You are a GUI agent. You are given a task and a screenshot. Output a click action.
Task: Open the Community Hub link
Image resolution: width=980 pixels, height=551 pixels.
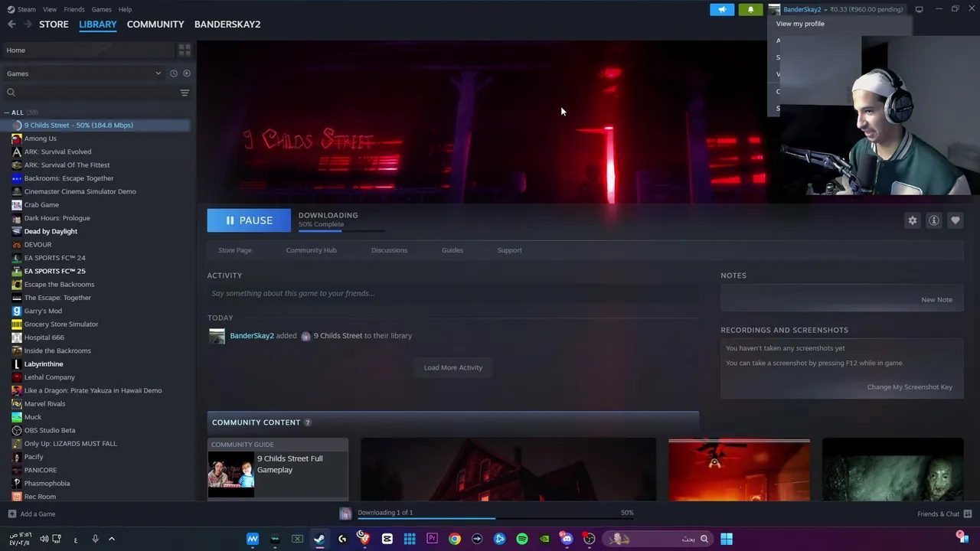click(311, 250)
